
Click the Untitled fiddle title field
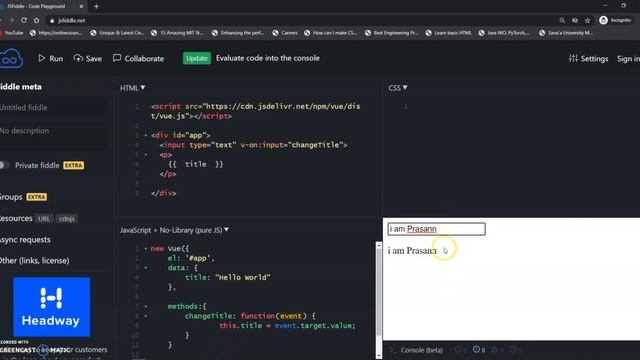pos(52,108)
